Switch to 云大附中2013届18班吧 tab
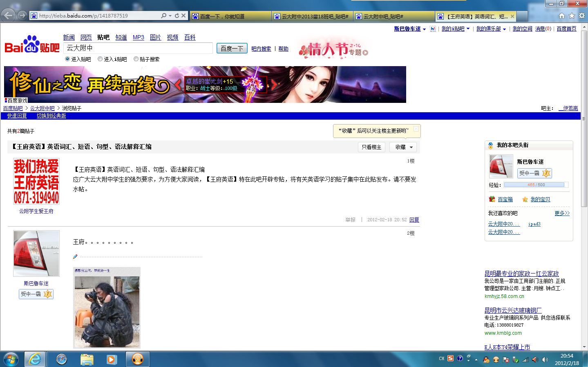 tap(312, 16)
